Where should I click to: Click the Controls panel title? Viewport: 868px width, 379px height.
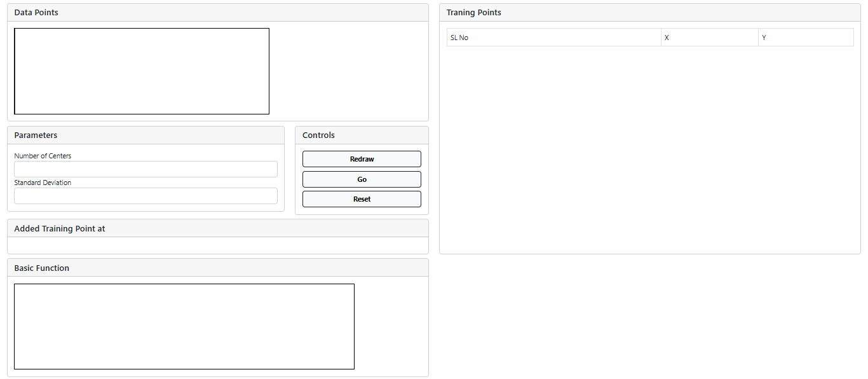[x=318, y=135]
